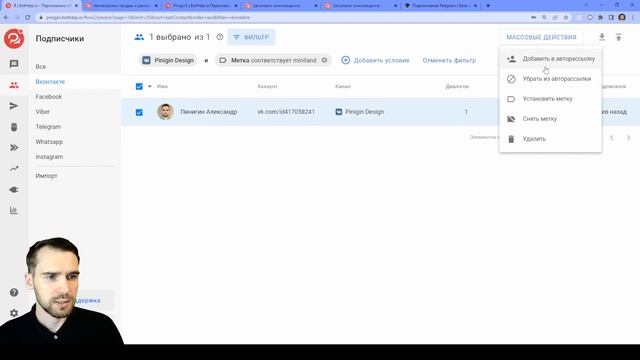Click the Pinigin Design channel cell
640x360 pixels.
[x=360, y=112]
